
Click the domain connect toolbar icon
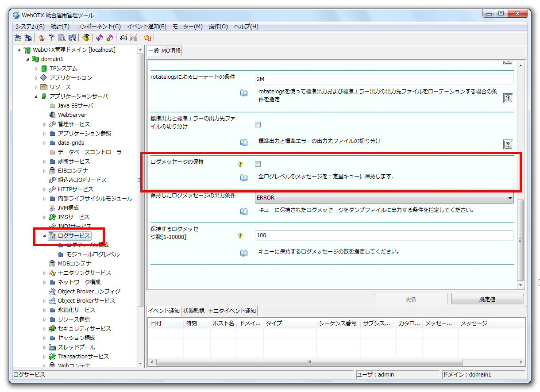(17, 38)
